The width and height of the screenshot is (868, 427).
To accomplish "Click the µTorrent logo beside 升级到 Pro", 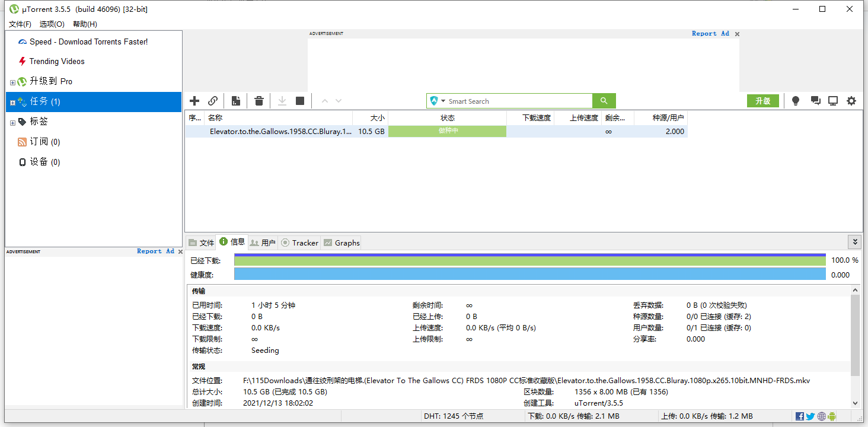I will point(22,82).
